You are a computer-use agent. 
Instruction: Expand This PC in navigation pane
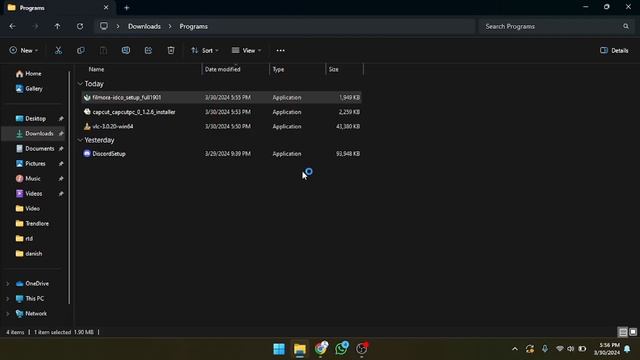point(7,299)
